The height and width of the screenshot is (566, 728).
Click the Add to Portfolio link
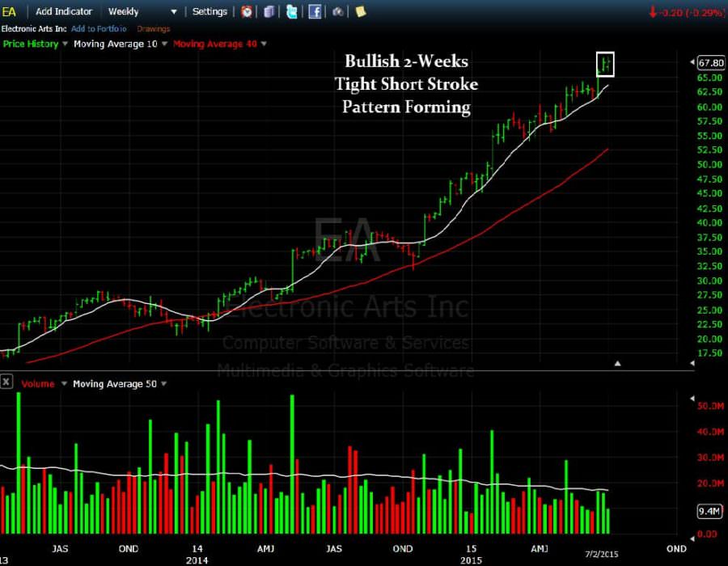point(99,29)
